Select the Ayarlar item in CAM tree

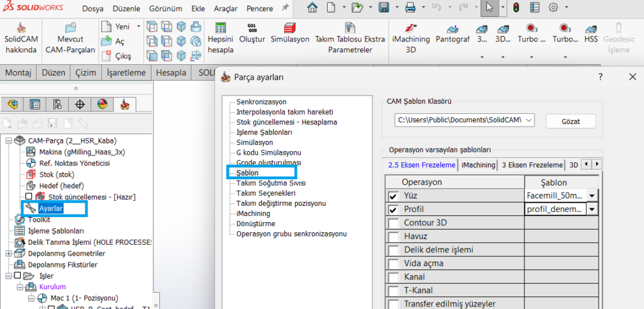pos(50,208)
